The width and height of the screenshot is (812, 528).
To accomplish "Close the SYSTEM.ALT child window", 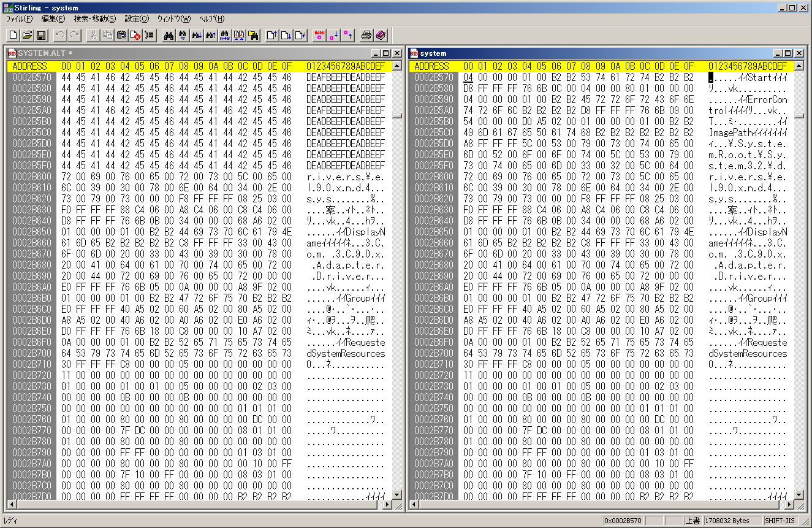I will pos(397,53).
